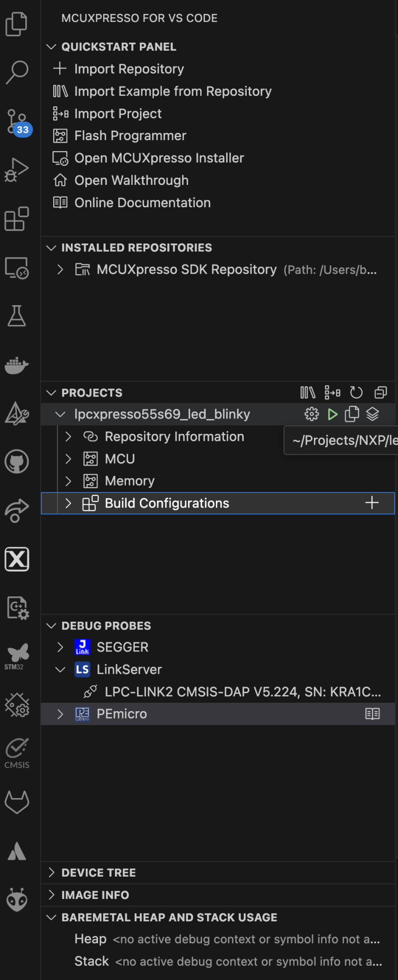The width and height of the screenshot is (398, 980).
Task: Select the MCUXpresso extension icon in activity bar
Action: click(16, 559)
